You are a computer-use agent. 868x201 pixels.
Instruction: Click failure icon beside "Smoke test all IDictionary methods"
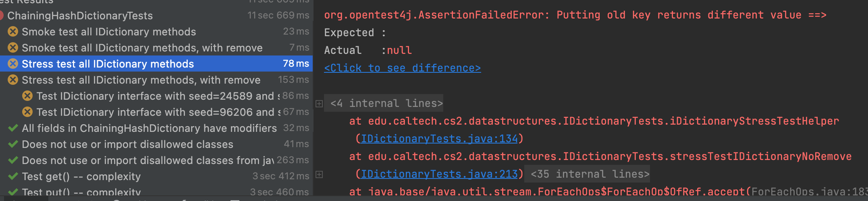(x=13, y=31)
